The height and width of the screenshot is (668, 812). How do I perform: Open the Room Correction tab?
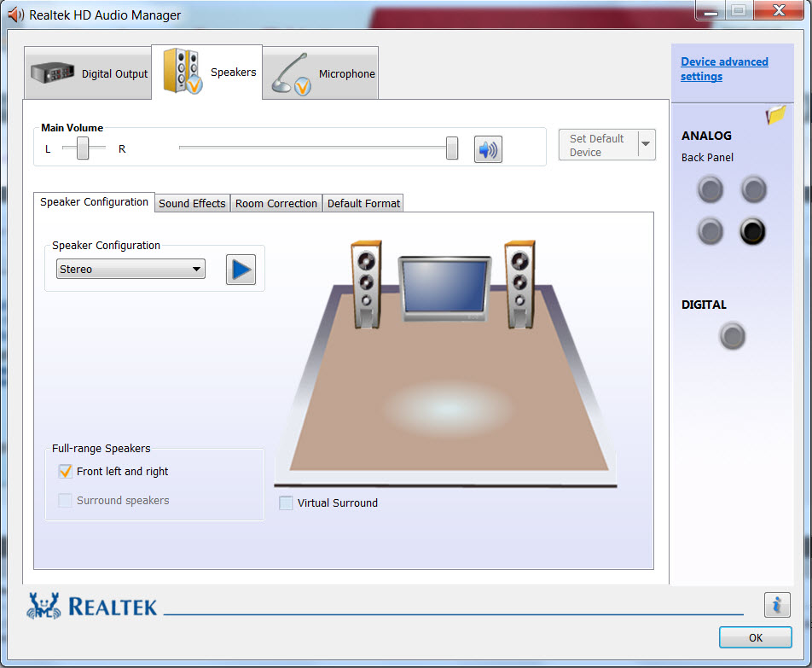(276, 204)
